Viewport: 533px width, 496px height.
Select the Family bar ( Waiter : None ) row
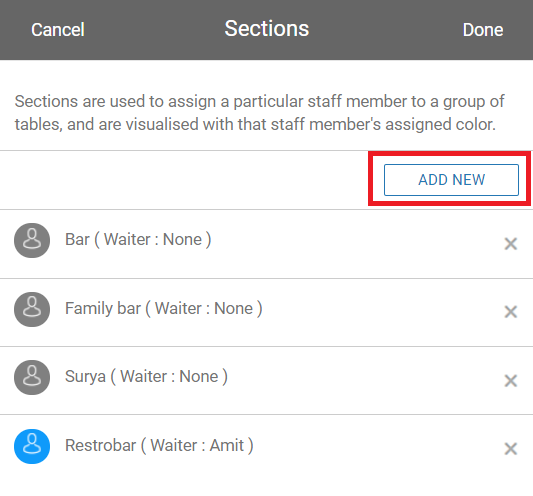click(266, 312)
